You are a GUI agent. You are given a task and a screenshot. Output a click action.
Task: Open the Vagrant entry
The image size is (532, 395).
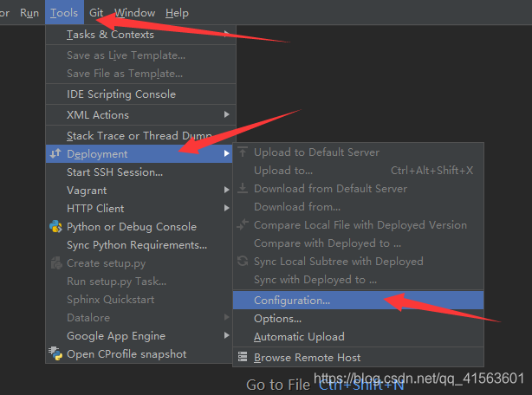[x=139, y=191]
